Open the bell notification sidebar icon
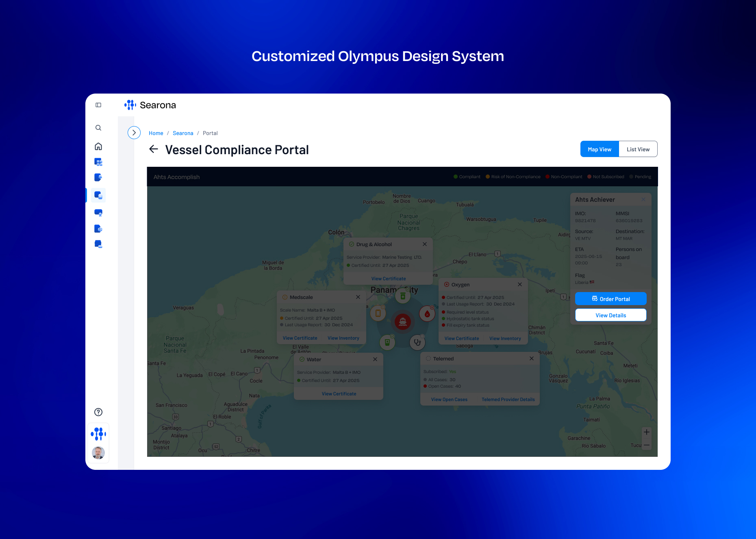Image resolution: width=756 pixels, height=539 pixels. [x=98, y=177]
